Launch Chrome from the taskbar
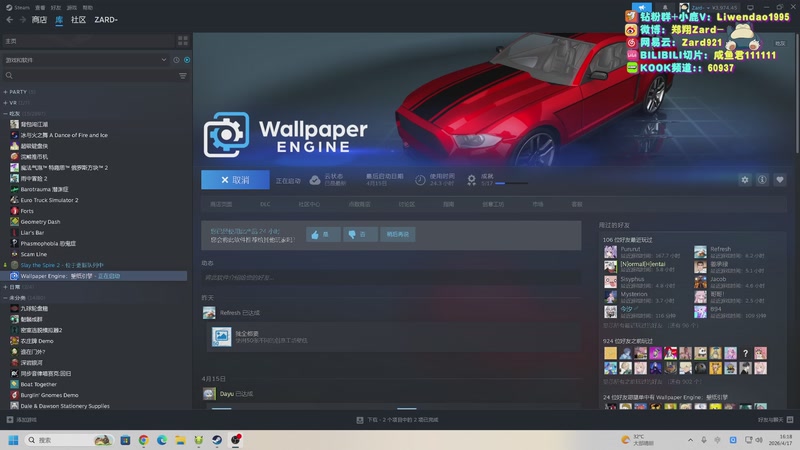Image resolution: width=800 pixels, height=450 pixels. (x=143, y=440)
